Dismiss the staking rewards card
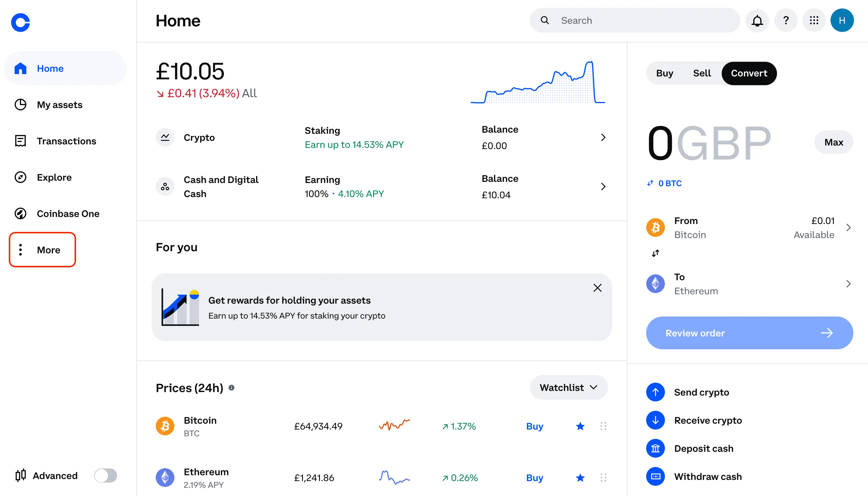This screenshot has width=868, height=496. click(x=597, y=288)
